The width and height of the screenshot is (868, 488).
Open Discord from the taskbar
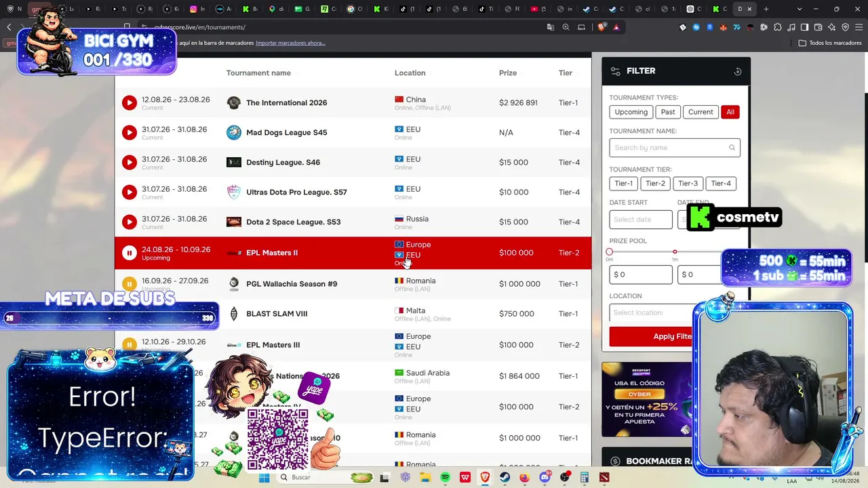click(x=545, y=477)
